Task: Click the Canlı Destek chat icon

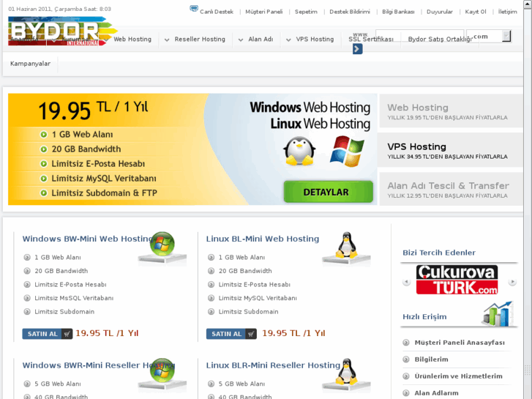Action: tap(194, 9)
